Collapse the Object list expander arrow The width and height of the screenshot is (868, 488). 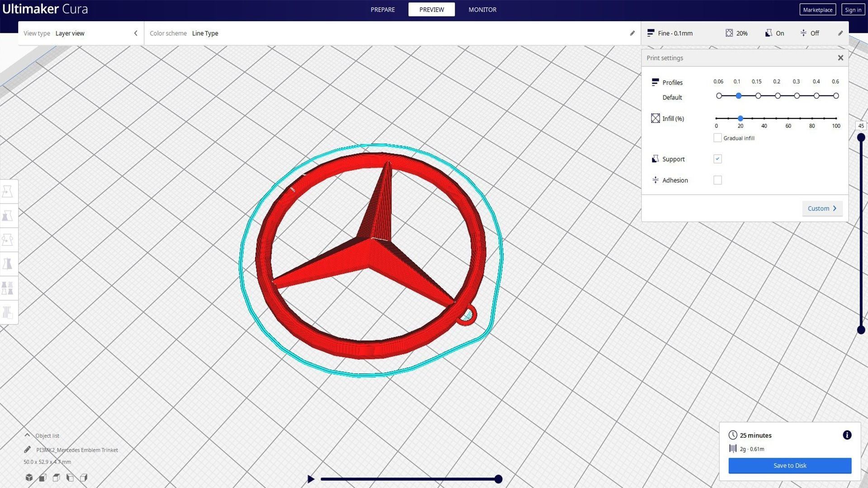tap(27, 435)
